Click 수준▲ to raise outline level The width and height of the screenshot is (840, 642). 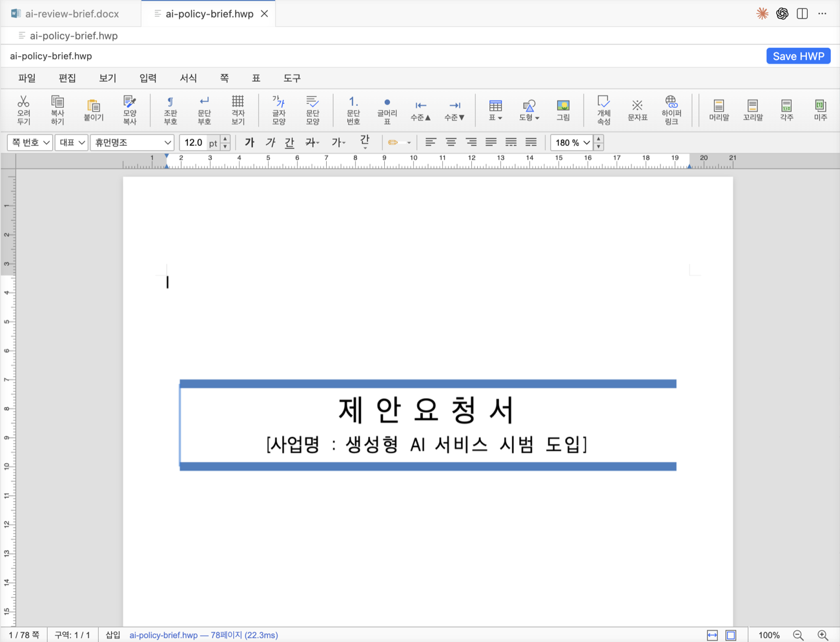tap(420, 110)
